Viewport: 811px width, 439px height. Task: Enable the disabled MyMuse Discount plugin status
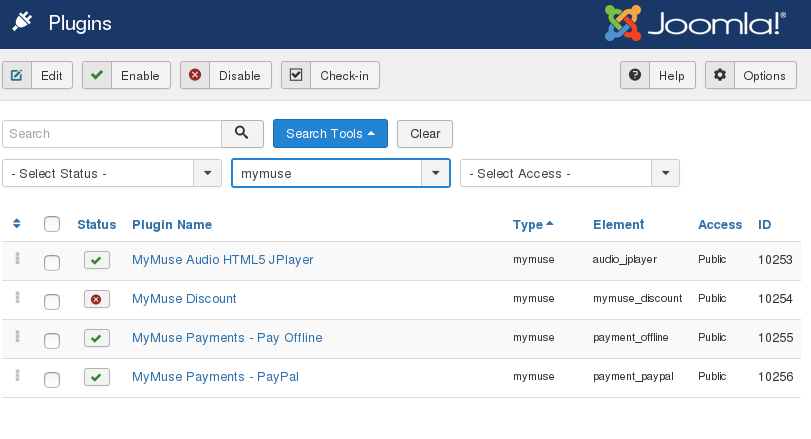click(97, 299)
